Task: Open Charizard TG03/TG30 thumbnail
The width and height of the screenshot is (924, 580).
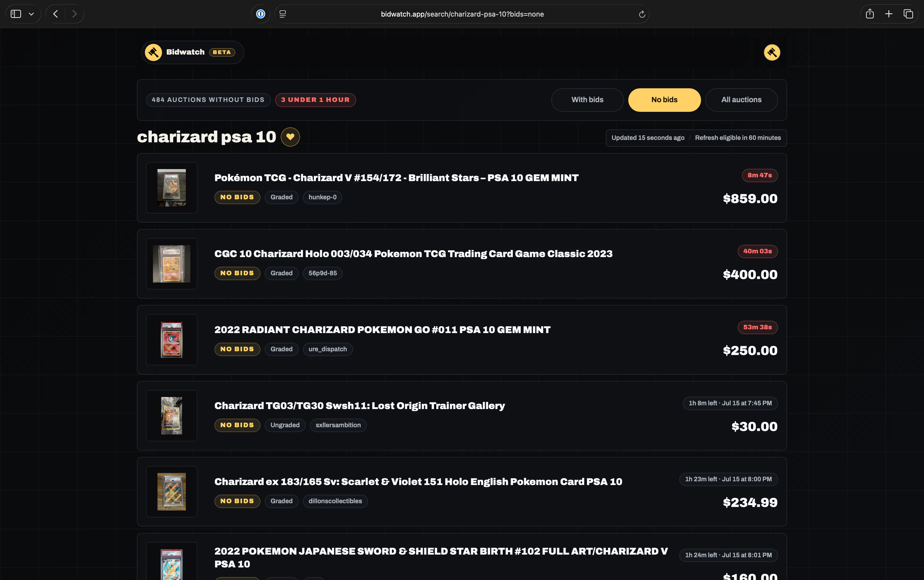Action: coord(172,415)
